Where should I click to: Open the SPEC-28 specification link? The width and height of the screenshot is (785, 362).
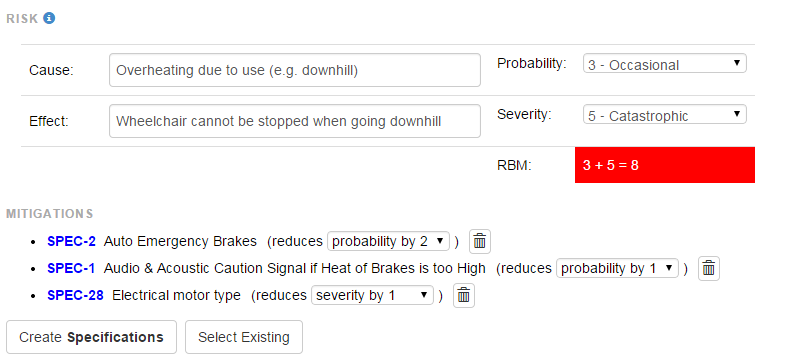75,295
